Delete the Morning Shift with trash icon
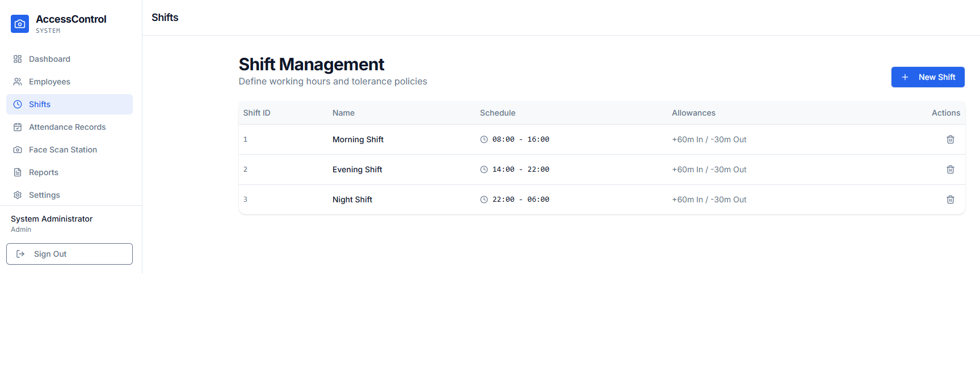The image size is (980, 382). [950, 139]
